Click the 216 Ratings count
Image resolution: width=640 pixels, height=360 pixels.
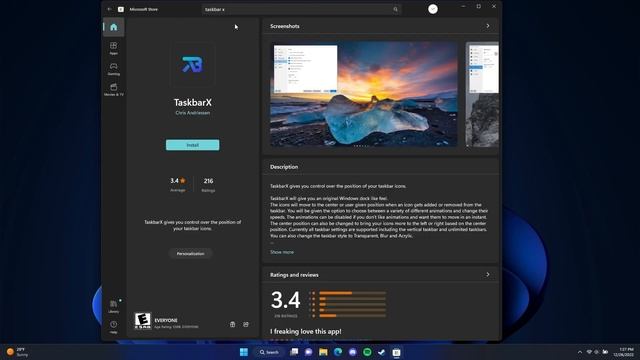click(208, 184)
